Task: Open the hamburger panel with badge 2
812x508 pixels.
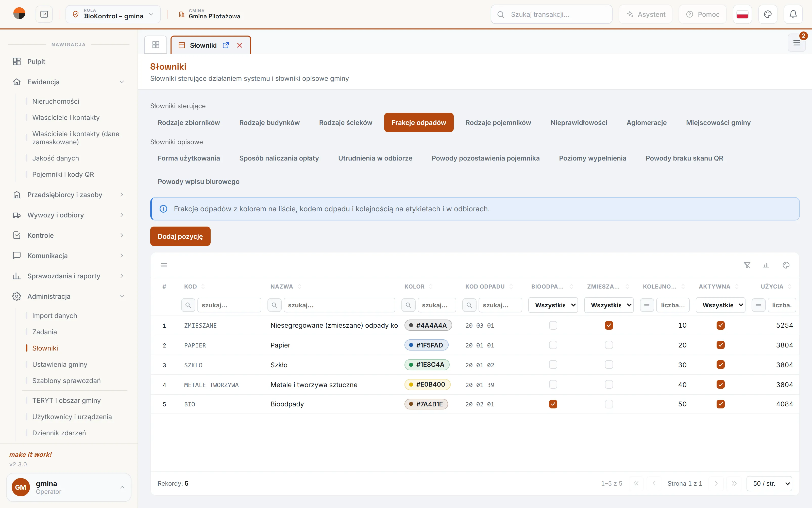Action: (797, 43)
